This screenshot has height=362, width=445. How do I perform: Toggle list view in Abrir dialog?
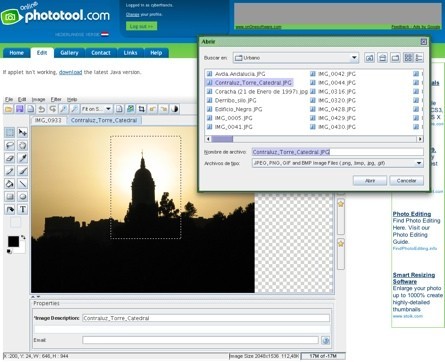point(408,58)
